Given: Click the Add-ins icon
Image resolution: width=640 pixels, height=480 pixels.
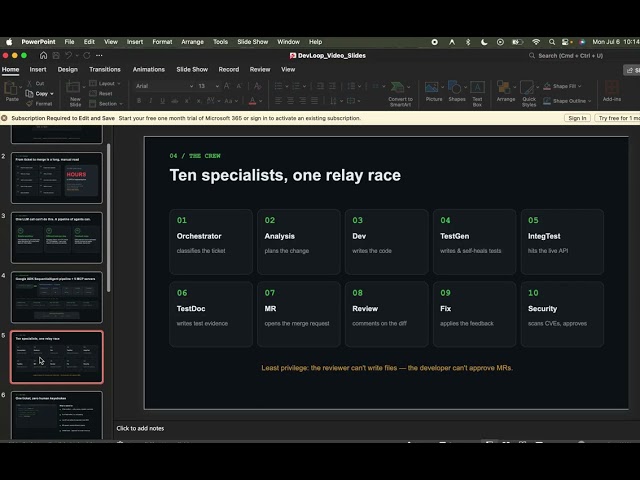Looking at the screenshot, I should tap(611, 87).
